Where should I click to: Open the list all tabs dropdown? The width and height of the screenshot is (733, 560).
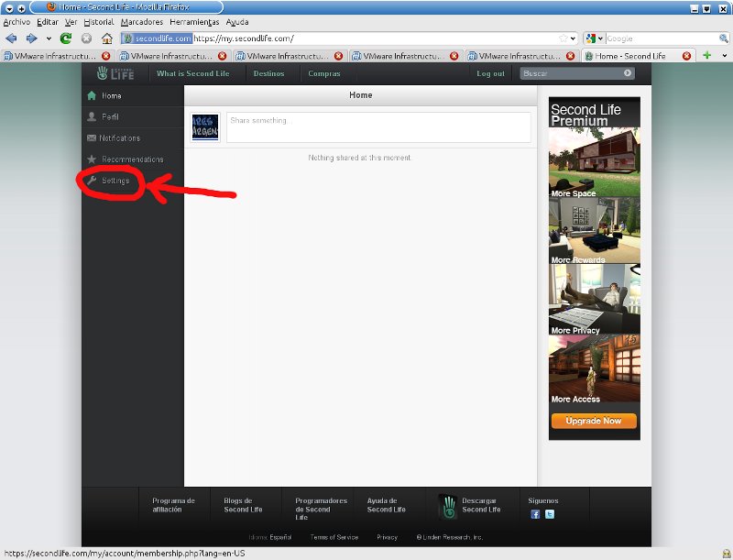click(x=724, y=56)
